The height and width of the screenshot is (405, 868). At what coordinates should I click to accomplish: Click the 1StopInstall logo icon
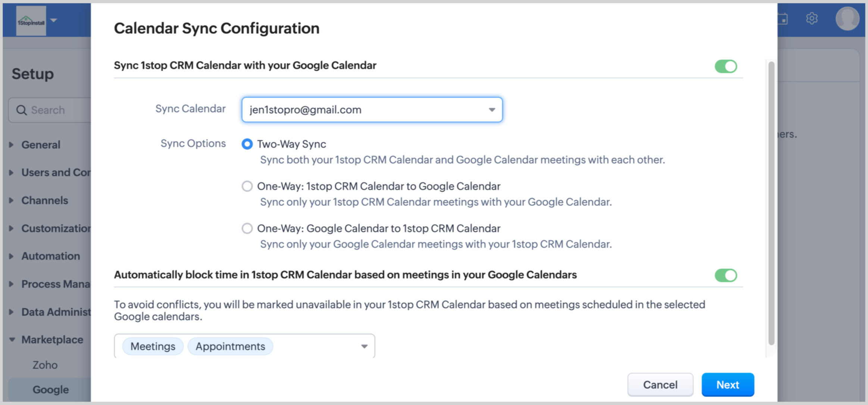coord(31,21)
